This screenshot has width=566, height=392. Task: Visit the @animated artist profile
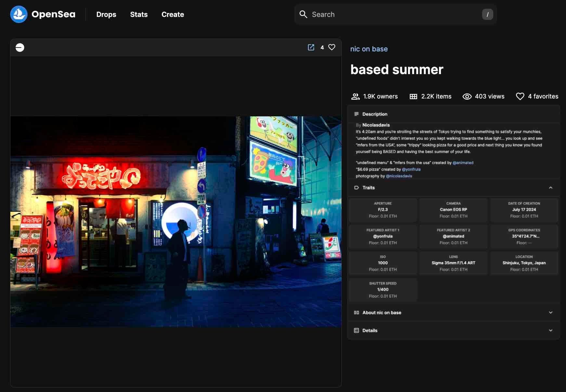[x=463, y=163]
